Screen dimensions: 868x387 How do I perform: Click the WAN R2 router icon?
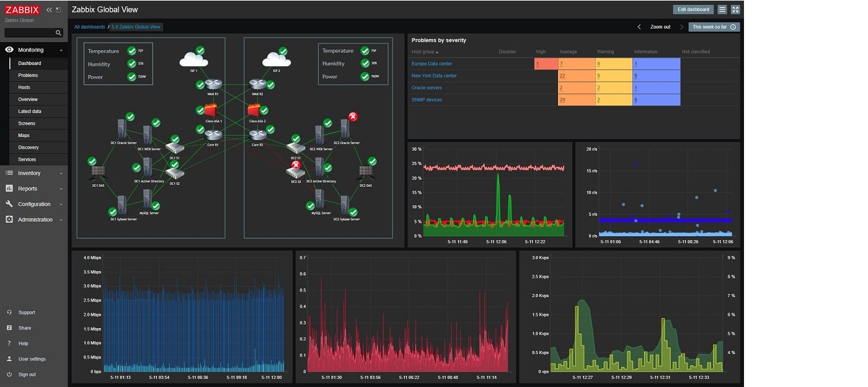coord(258,85)
